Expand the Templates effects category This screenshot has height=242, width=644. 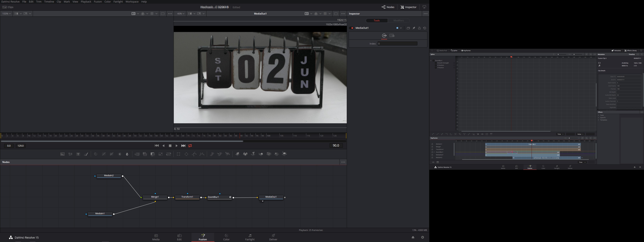(x=598, y=120)
